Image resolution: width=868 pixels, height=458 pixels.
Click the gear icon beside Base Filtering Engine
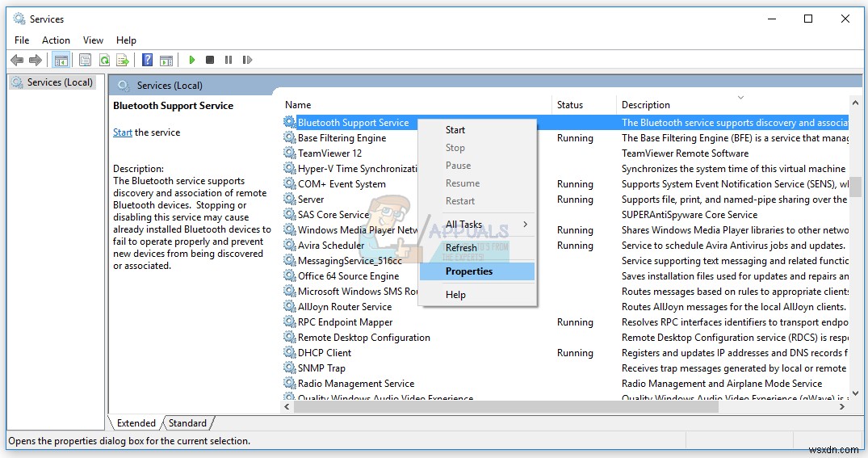290,137
